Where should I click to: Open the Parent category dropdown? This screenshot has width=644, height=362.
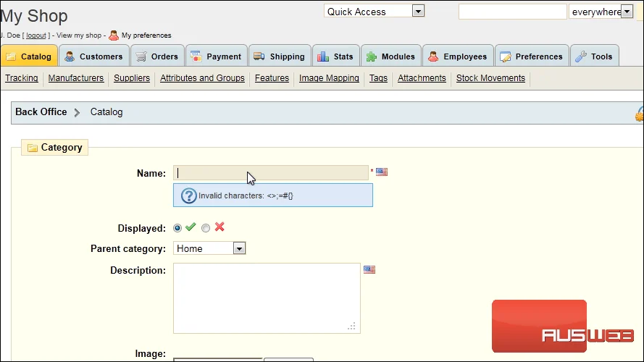point(209,248)
